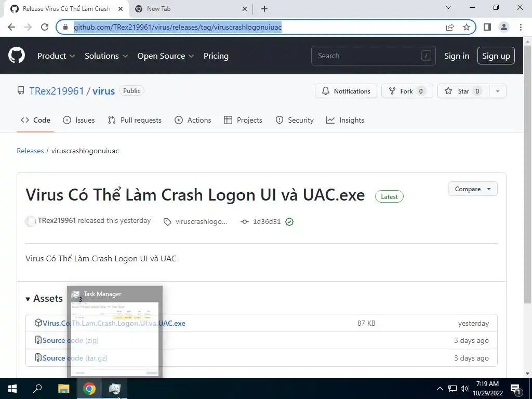Screen dimensions: 532x399
Task: Open Windows taskbar search
Action: [37, 389]
